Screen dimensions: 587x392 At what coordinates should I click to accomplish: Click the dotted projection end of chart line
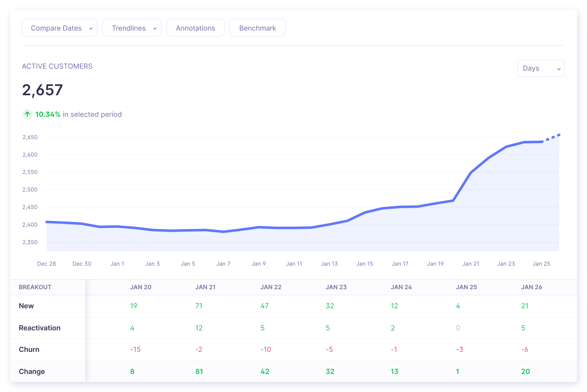(558, 135)
